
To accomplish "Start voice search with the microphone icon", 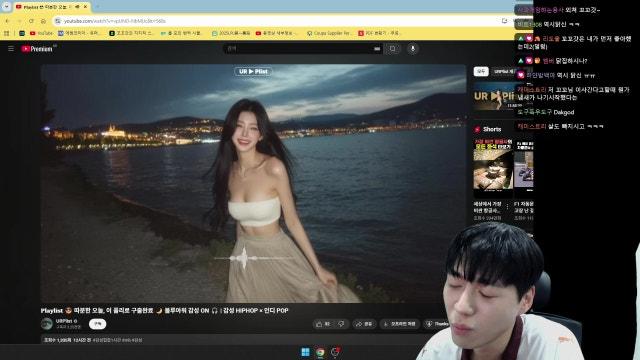I will (413, 49).
